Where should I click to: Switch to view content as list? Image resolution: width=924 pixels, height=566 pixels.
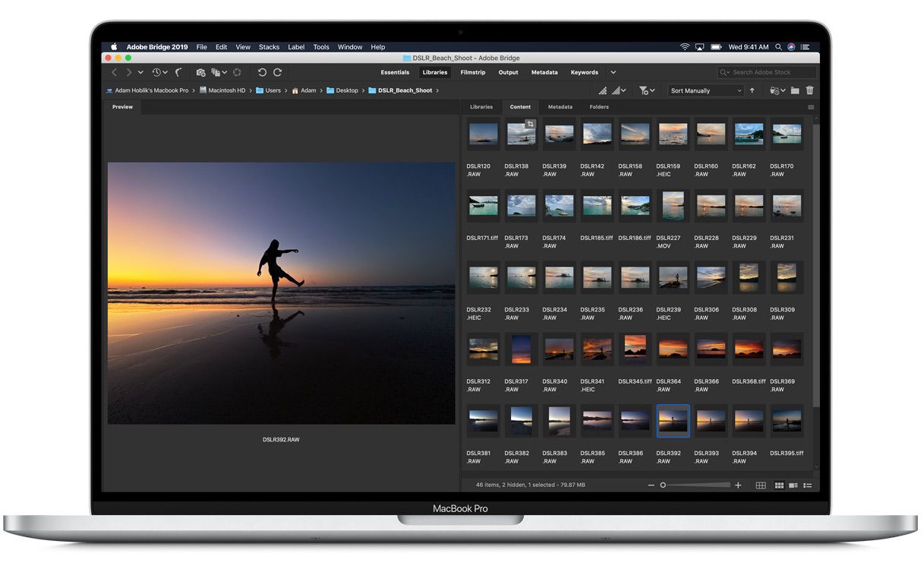tap(808, 485)
